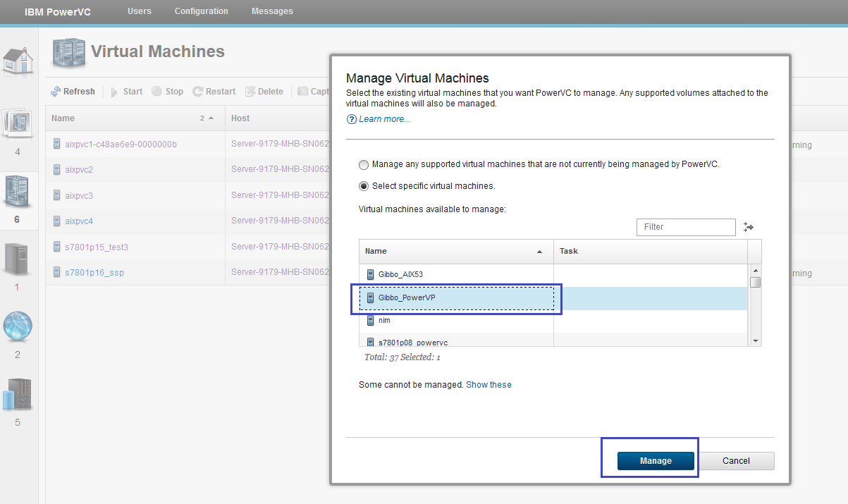Choose 'Manage any supported virtual machines' radio option

pyautogui.click(x=364, y=165)
